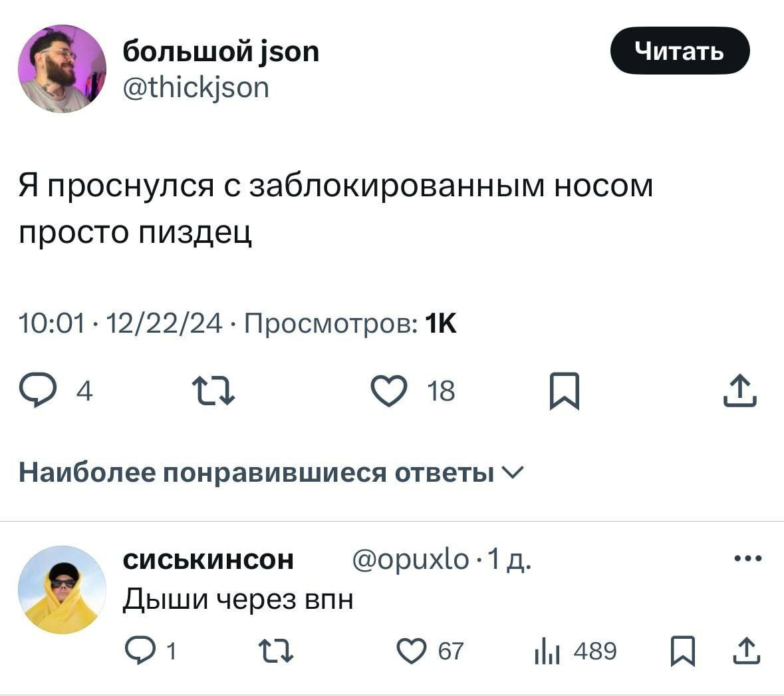Viewport: 784px width, 696px height.
Task: Retweet the main post
Action: click(x=213, y=391)
